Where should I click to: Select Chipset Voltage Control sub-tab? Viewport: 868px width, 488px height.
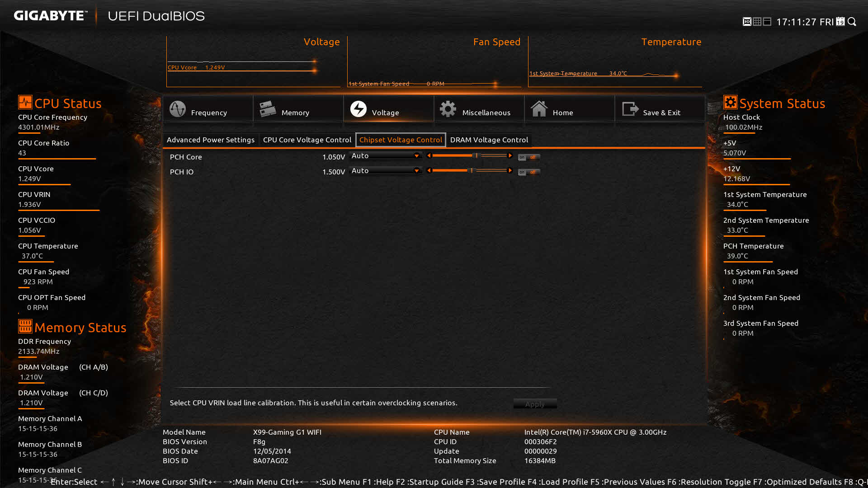pyautogui.click(x=401, y=140)
